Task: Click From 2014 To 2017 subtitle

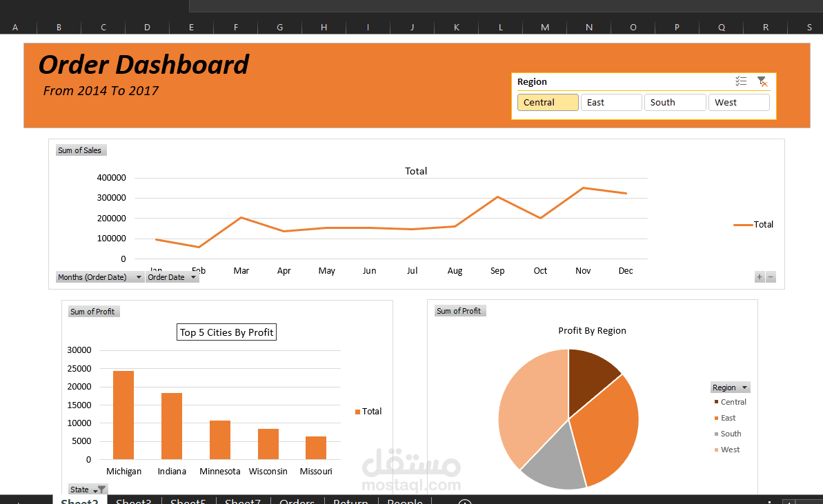Action: 100,91
